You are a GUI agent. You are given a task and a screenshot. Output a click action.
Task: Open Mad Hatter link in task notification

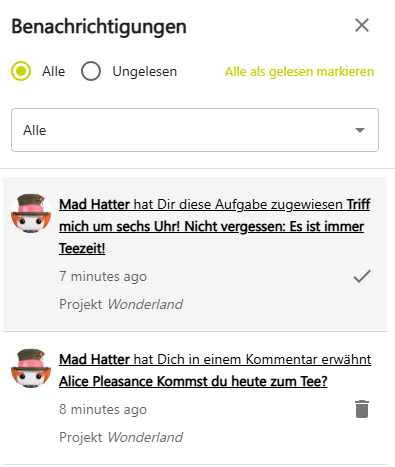click(x=94, y=204)
